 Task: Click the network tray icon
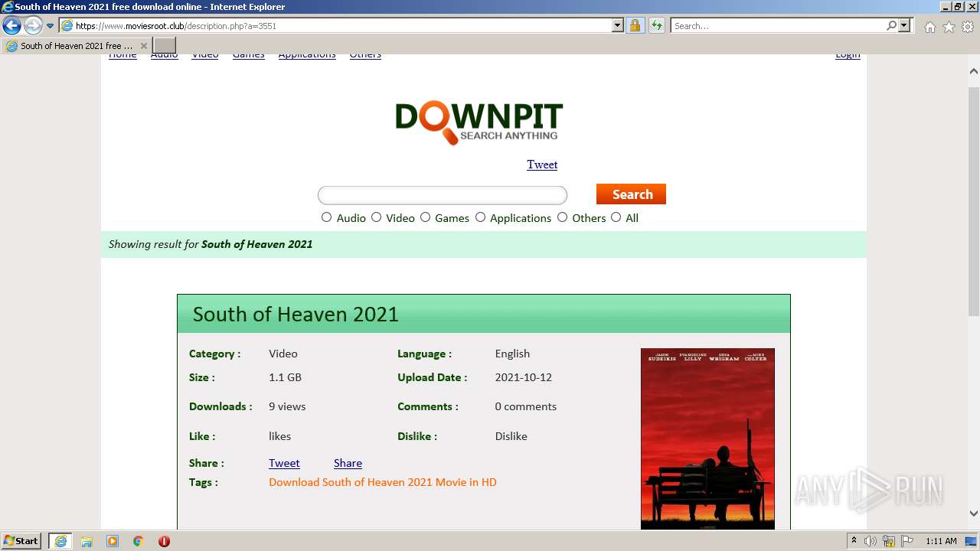889,541
